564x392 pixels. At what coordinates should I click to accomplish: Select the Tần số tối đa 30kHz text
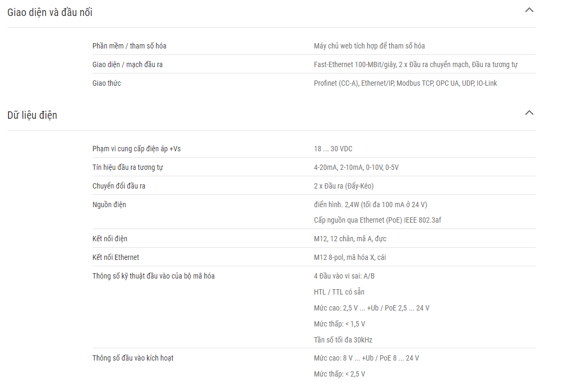point(343,340)
